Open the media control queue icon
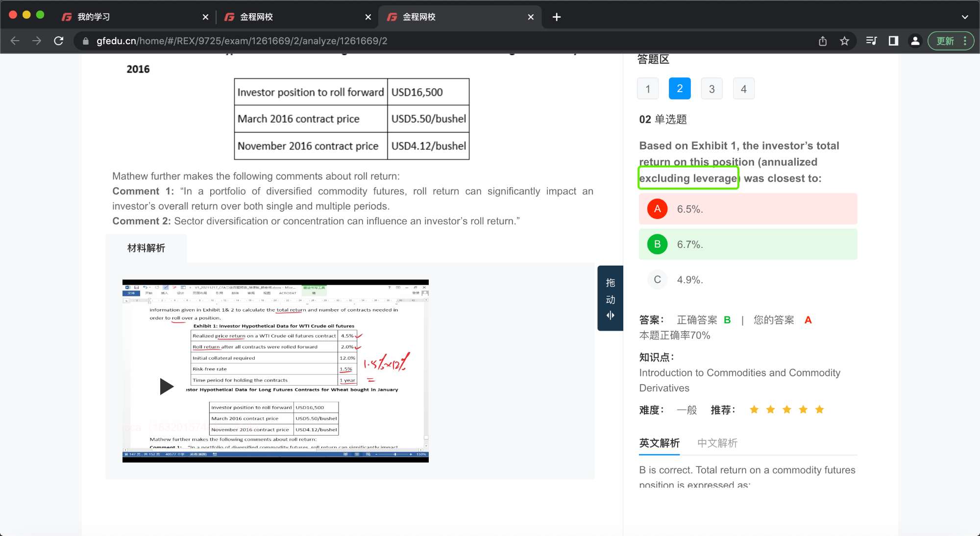Screen dimensions: 980x536 871,41
